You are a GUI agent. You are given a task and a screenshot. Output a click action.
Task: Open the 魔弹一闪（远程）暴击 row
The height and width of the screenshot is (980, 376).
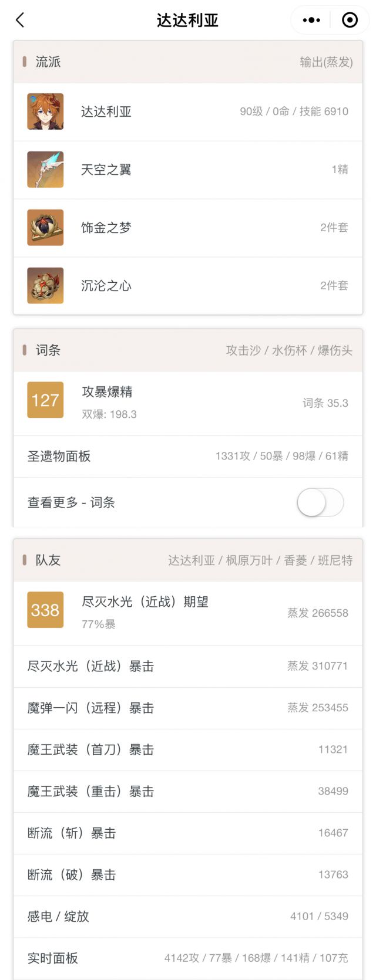coord(188,708)
